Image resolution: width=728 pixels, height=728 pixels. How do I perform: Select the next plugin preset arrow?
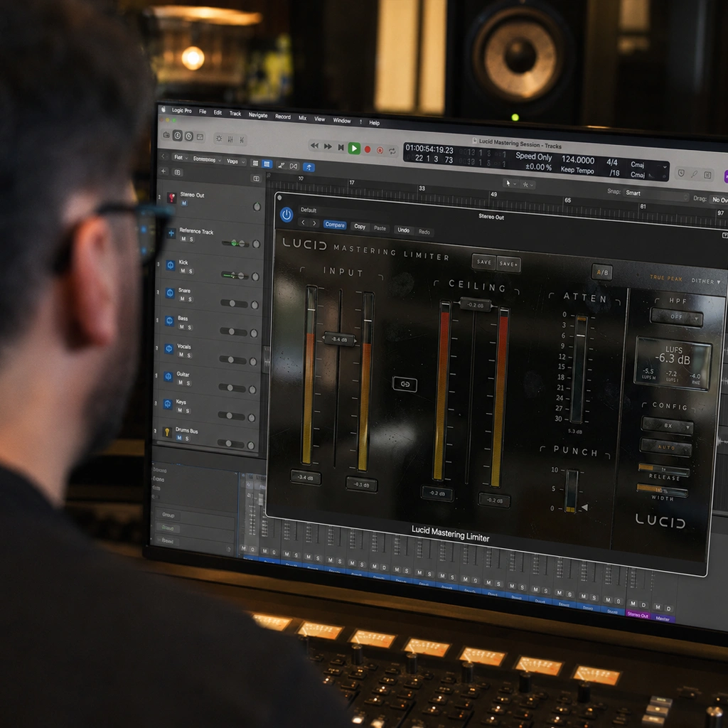click(314, 223)
